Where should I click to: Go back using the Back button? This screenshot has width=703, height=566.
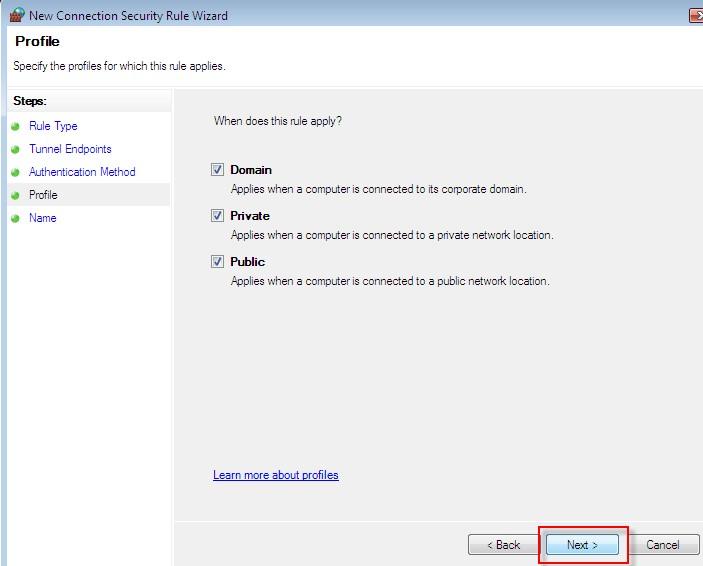pos(502,545)
